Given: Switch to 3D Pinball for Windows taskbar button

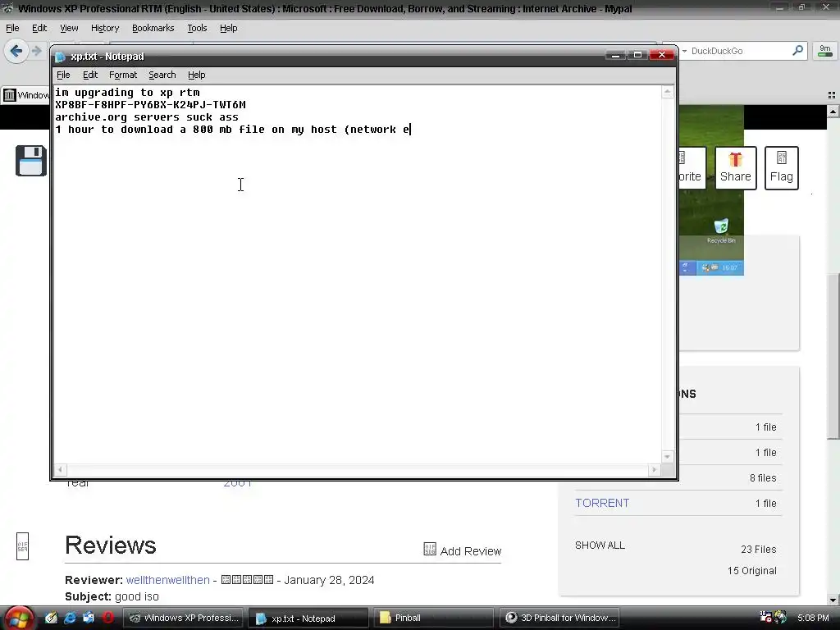Looking at the screenshot, I should pyautogui.click(x=559, y=618).
